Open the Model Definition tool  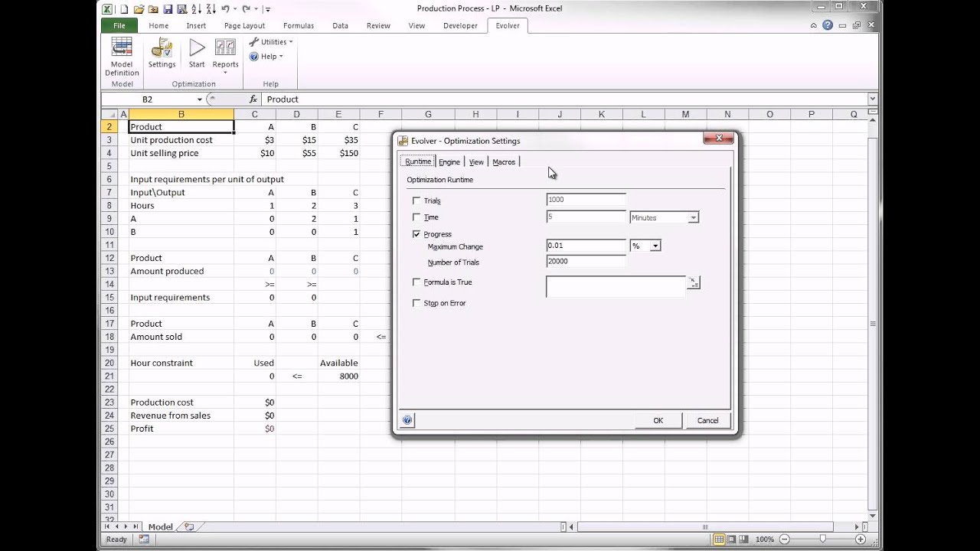click(x=122, y=57)
